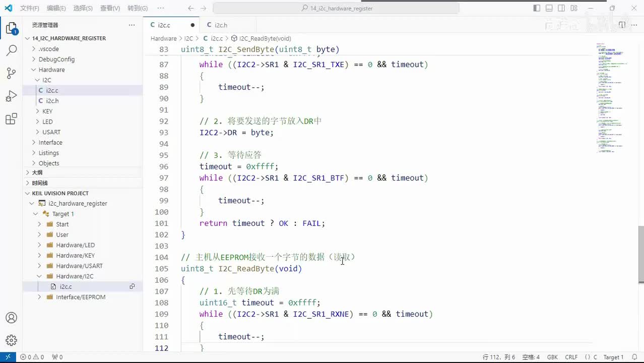Toggle the primary sidebar layout icon

[x=537, y=8]
